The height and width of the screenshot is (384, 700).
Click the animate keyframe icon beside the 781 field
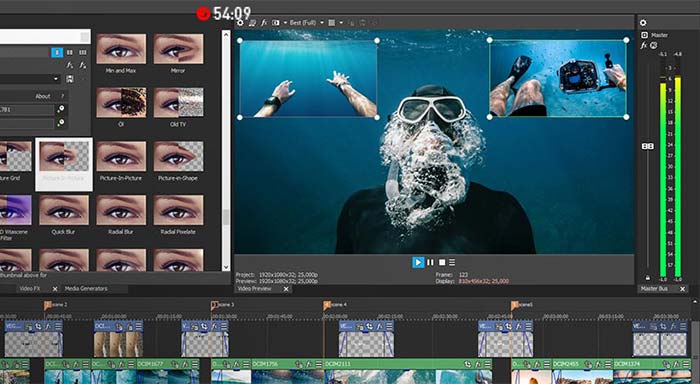[x=61, y=109]
